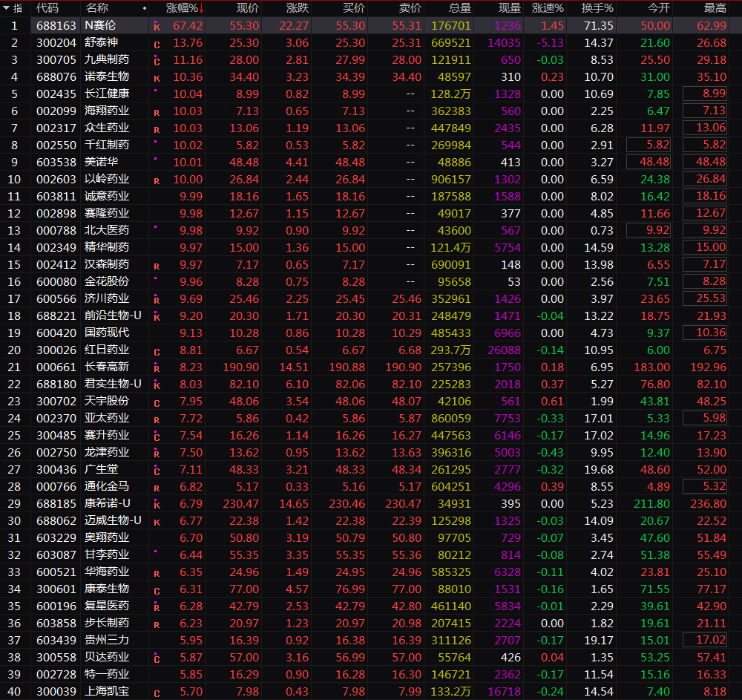The width and height of the screenshot is (742, 700).
Task: Click current price 190.90 of 长春高新
Action: [x=241, y=367]
